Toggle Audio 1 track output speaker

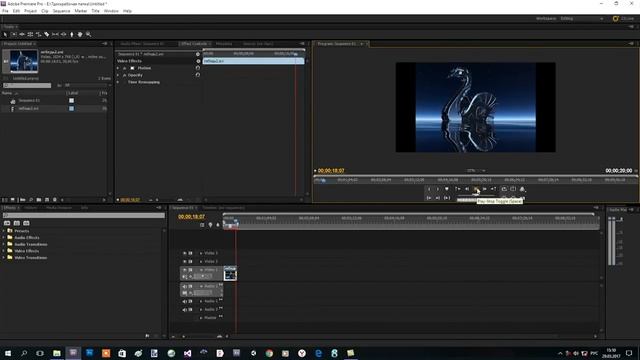[184, 286]
